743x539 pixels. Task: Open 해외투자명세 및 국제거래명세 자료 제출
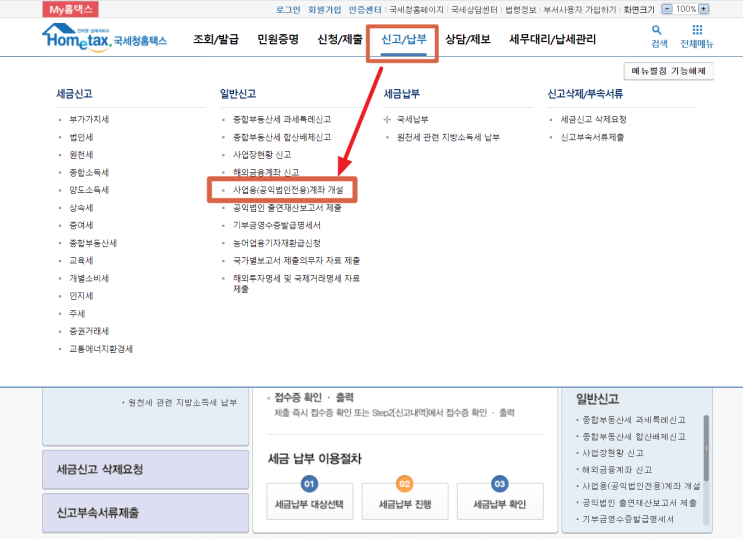pyautogui.click(x=296, y=283)
